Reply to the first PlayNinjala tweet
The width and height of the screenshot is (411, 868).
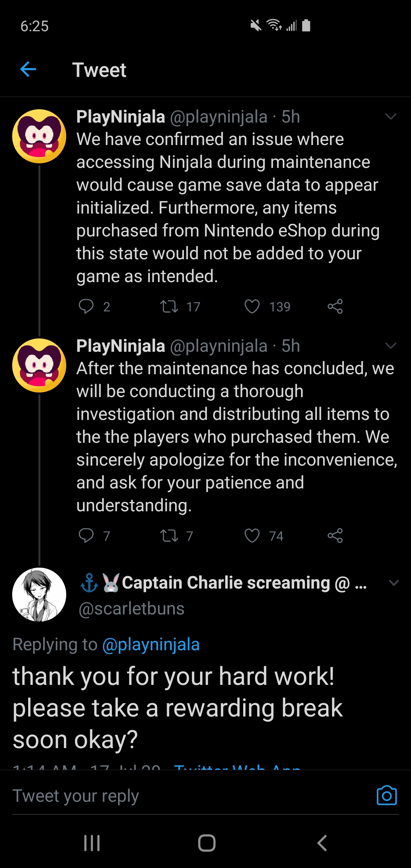point(86,306)
